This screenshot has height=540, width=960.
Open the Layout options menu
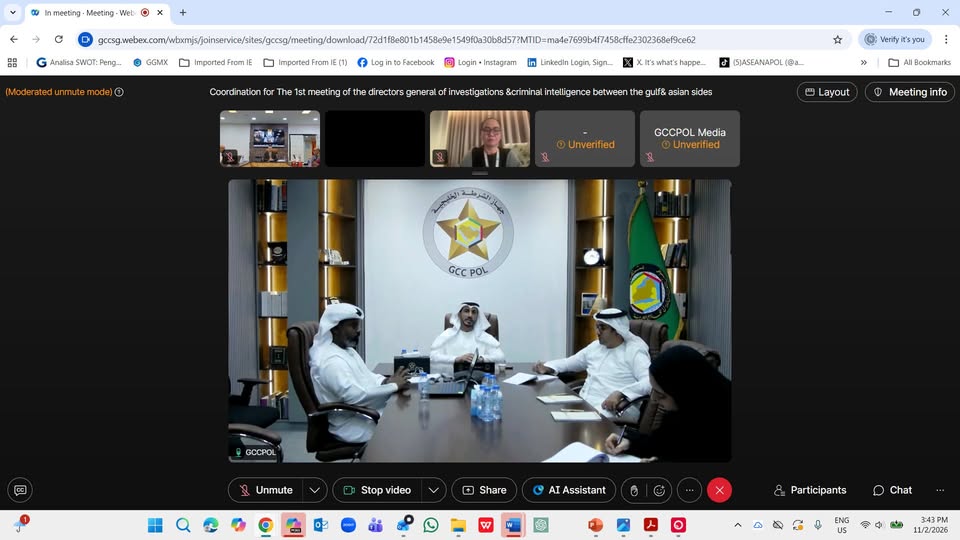(826, 92)
